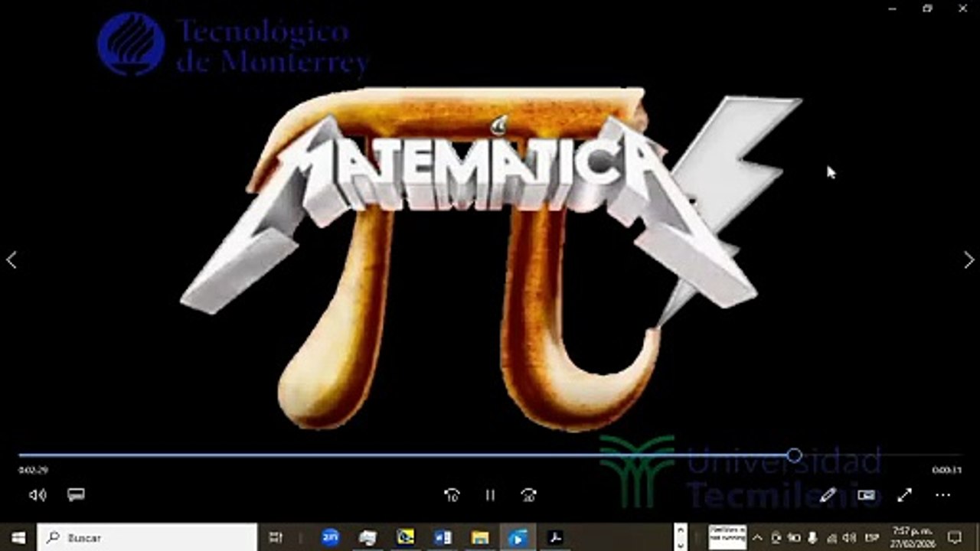
Task: Open Word from the taskbar
Action: 443,538
